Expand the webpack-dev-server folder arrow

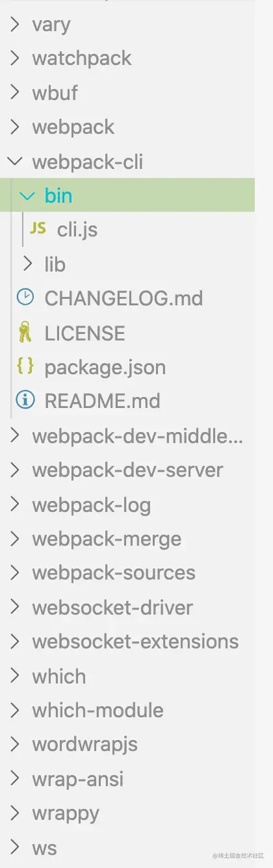(14, 470)
